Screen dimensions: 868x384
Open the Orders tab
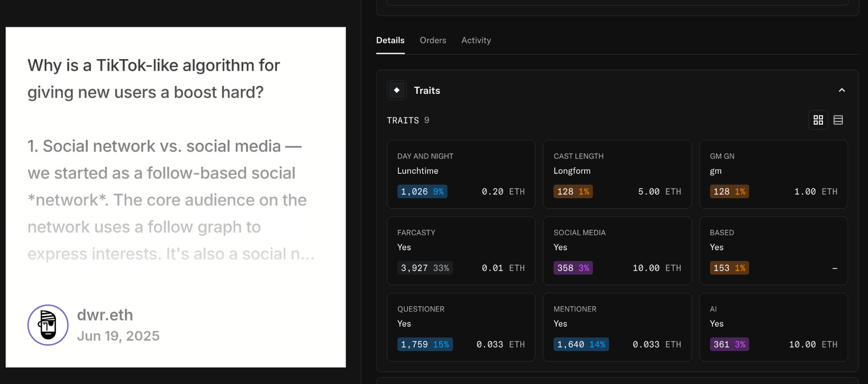pos(433,40)
